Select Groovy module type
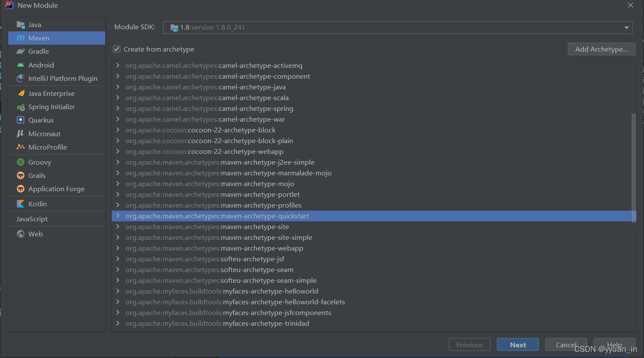Image resolution: width=644 pixels, height=358 pixels. point(57,162)
